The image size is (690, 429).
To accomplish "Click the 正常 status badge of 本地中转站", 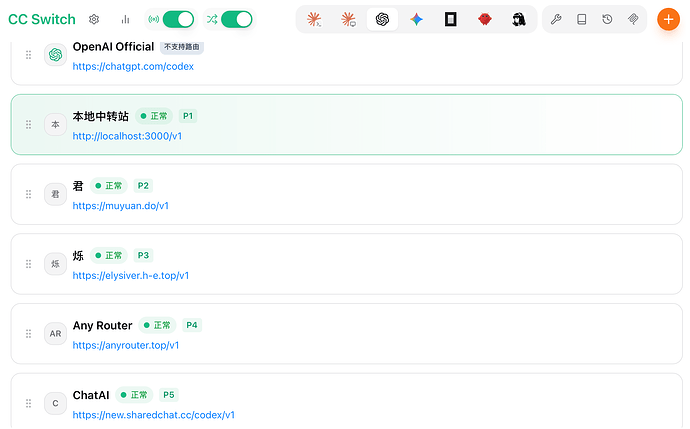I will click(x=154, y=116).
